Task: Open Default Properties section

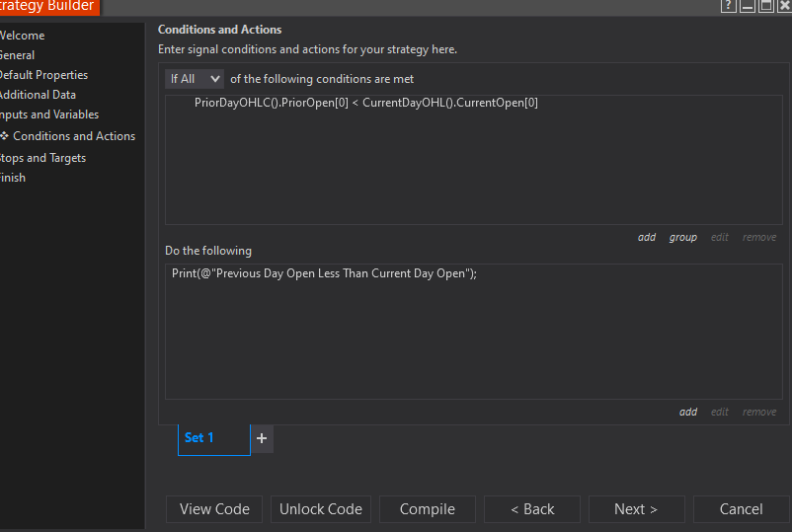Action: coord(42,75)
